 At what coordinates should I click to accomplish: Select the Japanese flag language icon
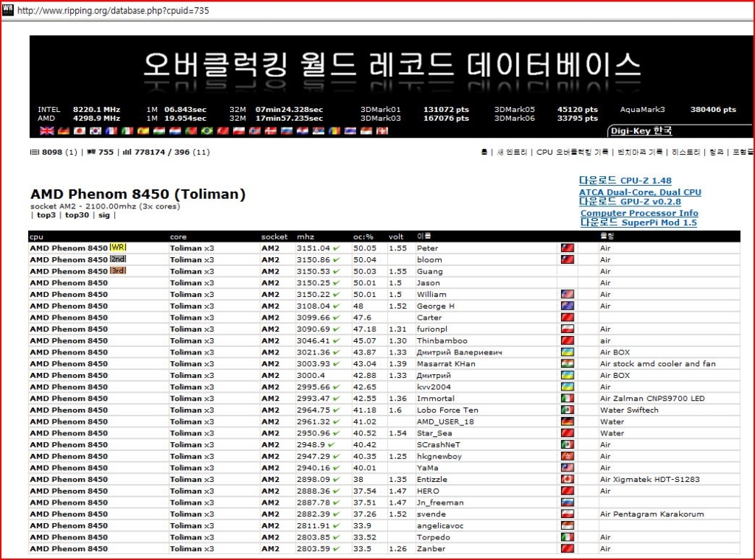coord(80,131)
